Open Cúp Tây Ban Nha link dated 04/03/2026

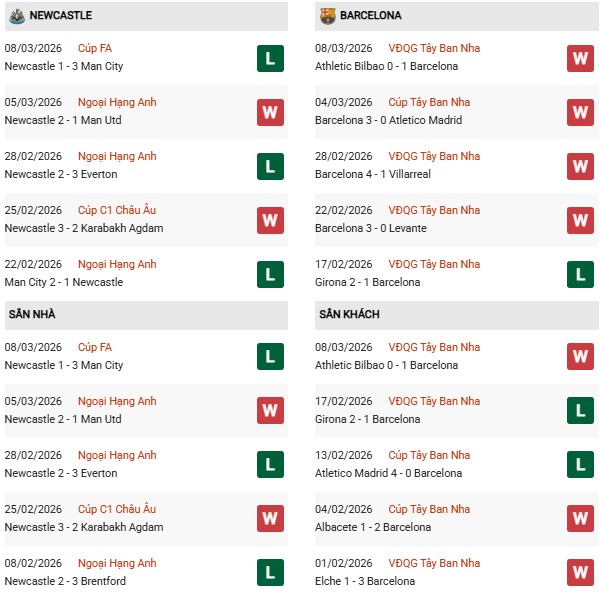point(430,102)
